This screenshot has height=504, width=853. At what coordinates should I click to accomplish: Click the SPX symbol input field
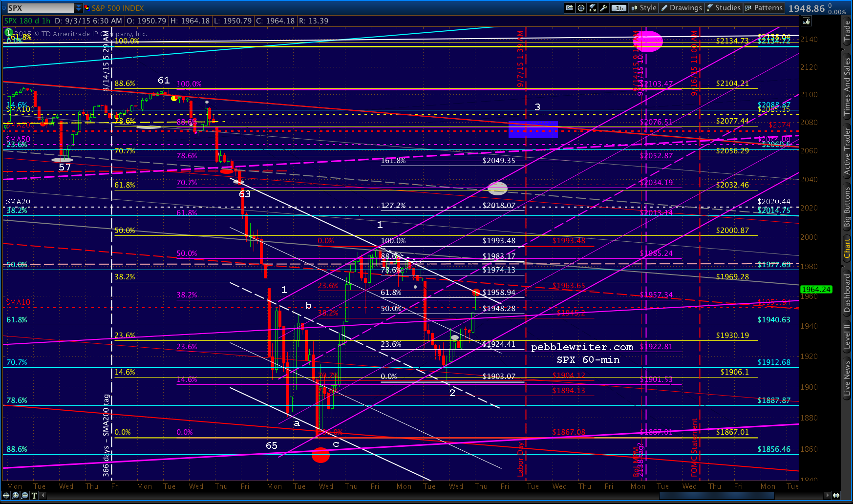pos(40,8)
